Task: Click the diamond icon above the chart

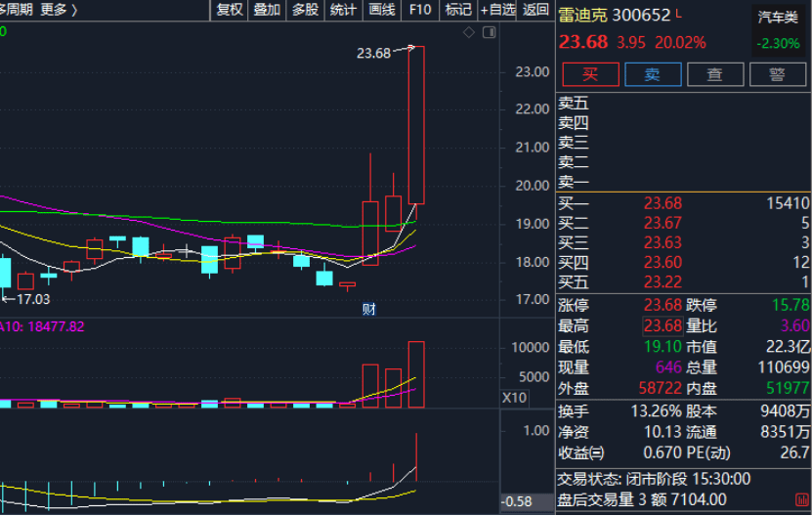Action: pyautogui.click(x=469, y=32)
